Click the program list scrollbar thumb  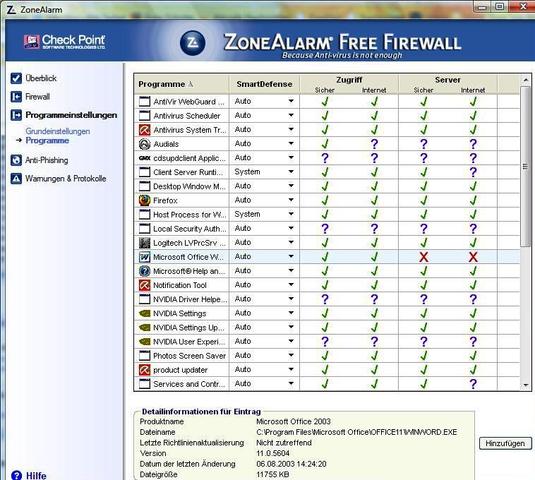click(x=525, y=166)
